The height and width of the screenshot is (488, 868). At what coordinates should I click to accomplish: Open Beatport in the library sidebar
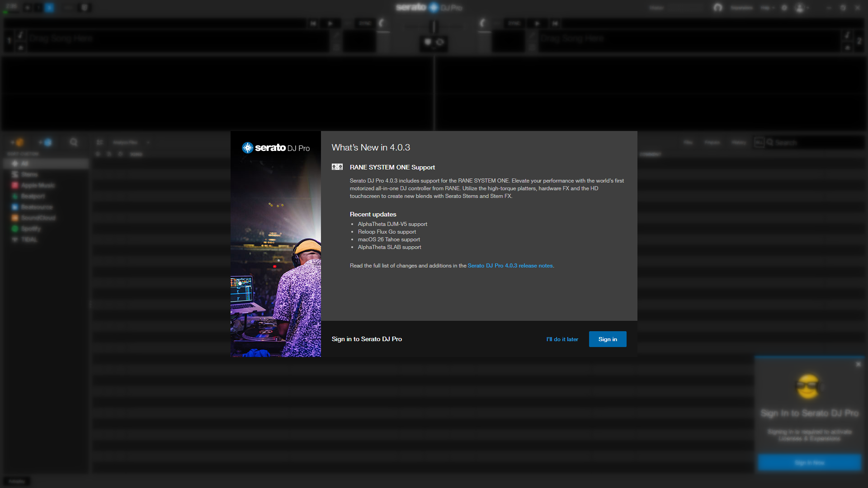(46, 196)
